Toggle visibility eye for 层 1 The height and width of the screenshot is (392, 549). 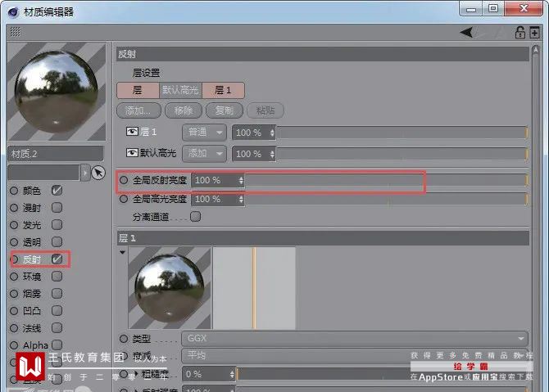point(132,132)
